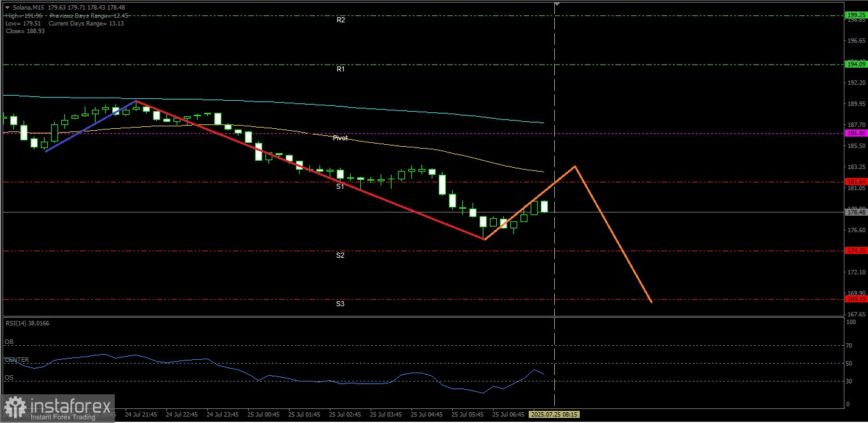Click the S2 support label
The image size is (868, 423).
pyautogui.click(x=341, y=255)
